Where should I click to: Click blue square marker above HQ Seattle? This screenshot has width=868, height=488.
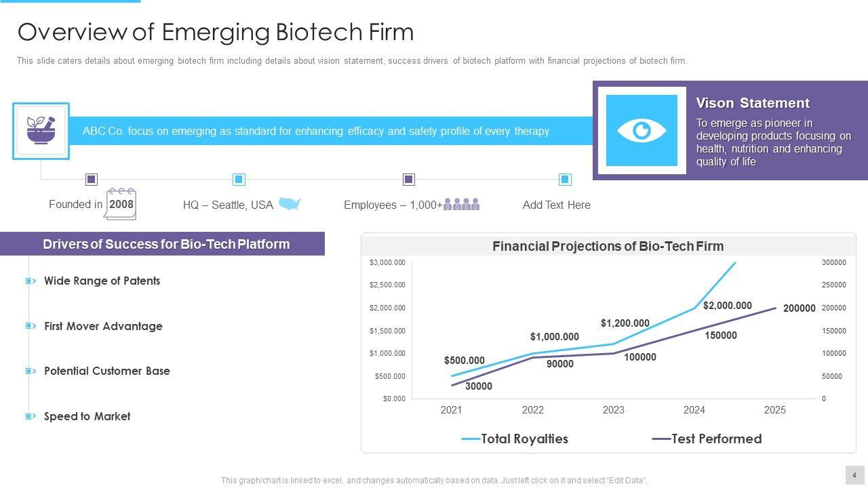pyautogui.click(x=239, y=180)
